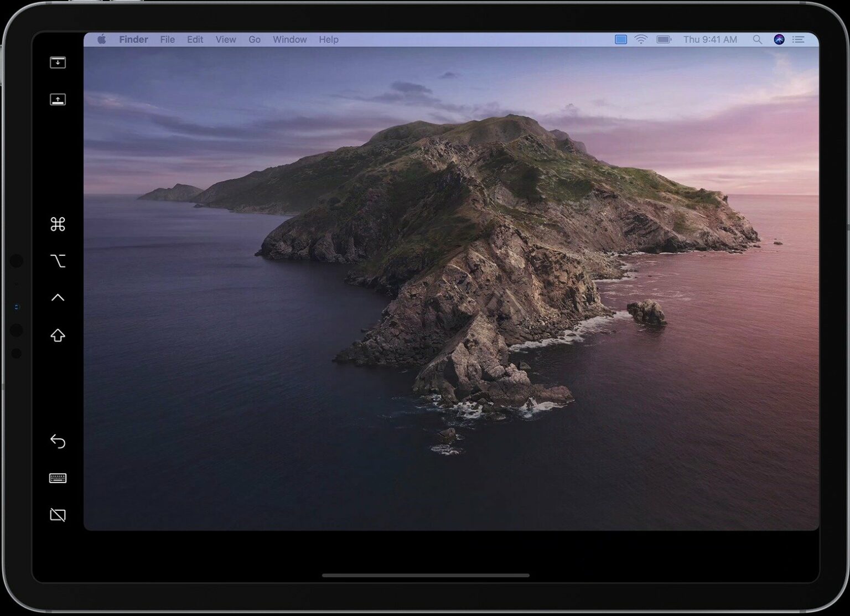Open the battery status menu

[663, 39]
